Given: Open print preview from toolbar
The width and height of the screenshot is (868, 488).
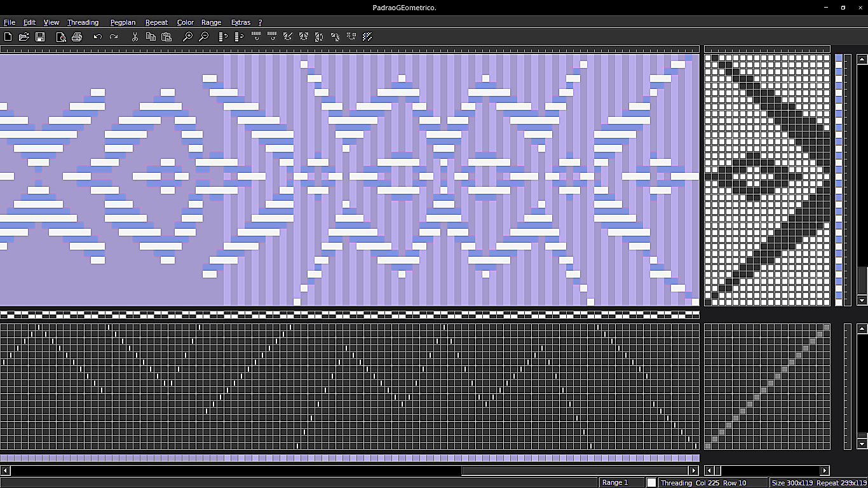Looking at the screenshot, I should point(61,37).
